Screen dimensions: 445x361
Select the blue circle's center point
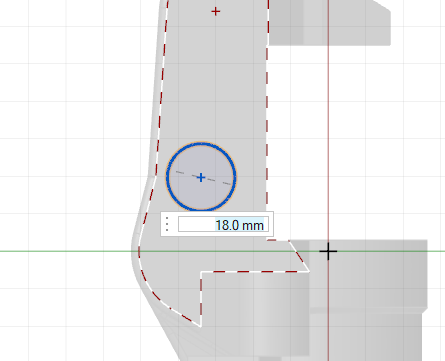click(201, 177)
